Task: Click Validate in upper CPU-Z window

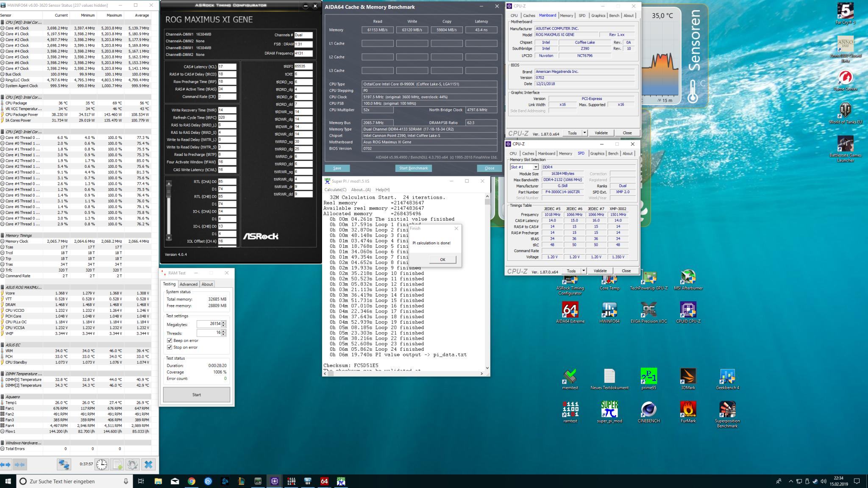Action: coord(601,133)
